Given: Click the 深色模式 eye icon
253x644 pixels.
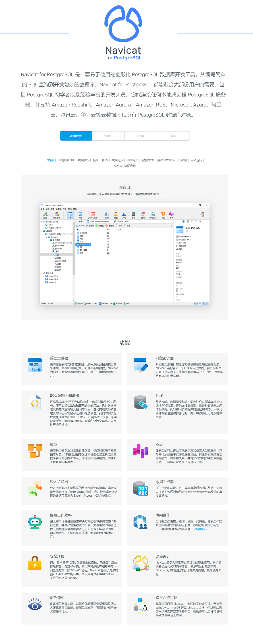Looking at the screenshot, I should pyautogui.click(x=35, y=604).
